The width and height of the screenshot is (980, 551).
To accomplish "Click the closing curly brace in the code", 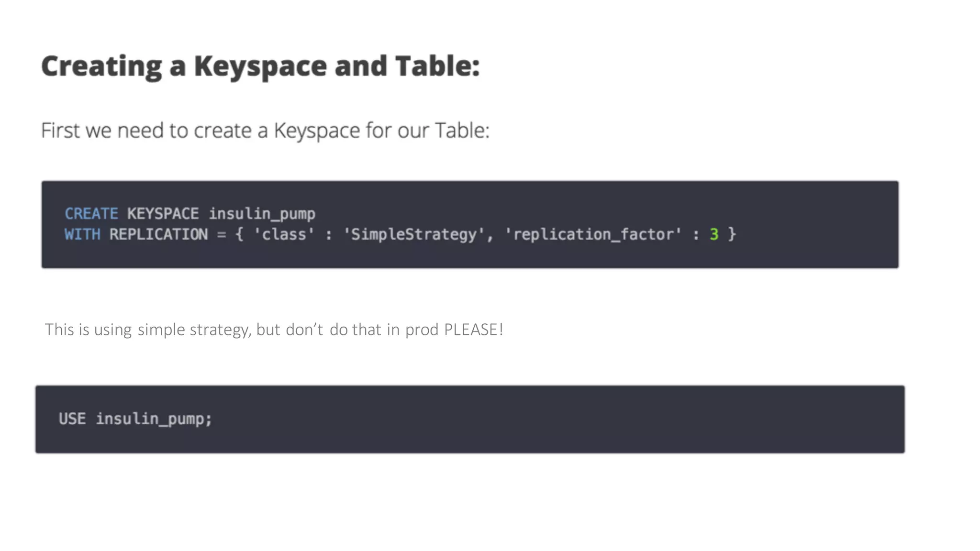I will 732,234.
